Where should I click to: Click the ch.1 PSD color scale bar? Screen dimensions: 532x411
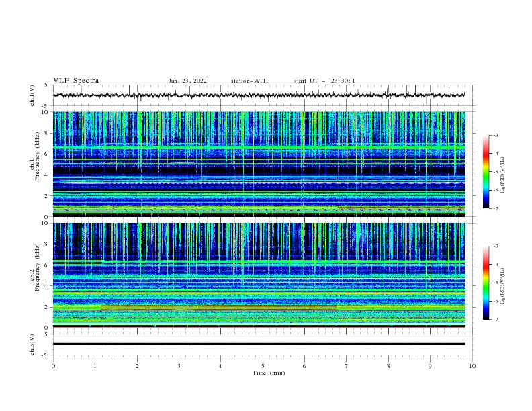[x=486, y=172]
